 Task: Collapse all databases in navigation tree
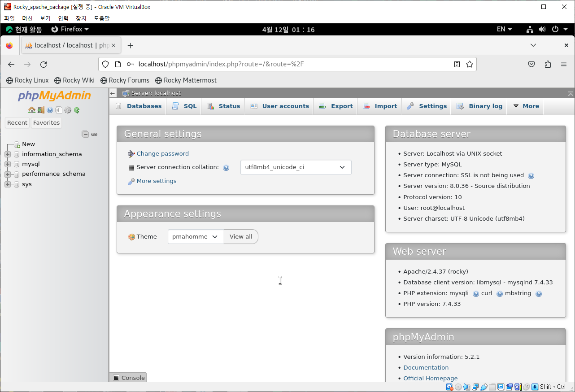[x=85, y=134]
